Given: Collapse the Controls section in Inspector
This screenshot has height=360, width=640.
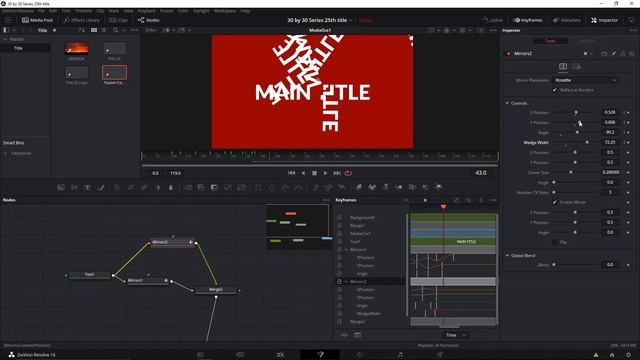Looking at the screenshot, I should 507,103.
